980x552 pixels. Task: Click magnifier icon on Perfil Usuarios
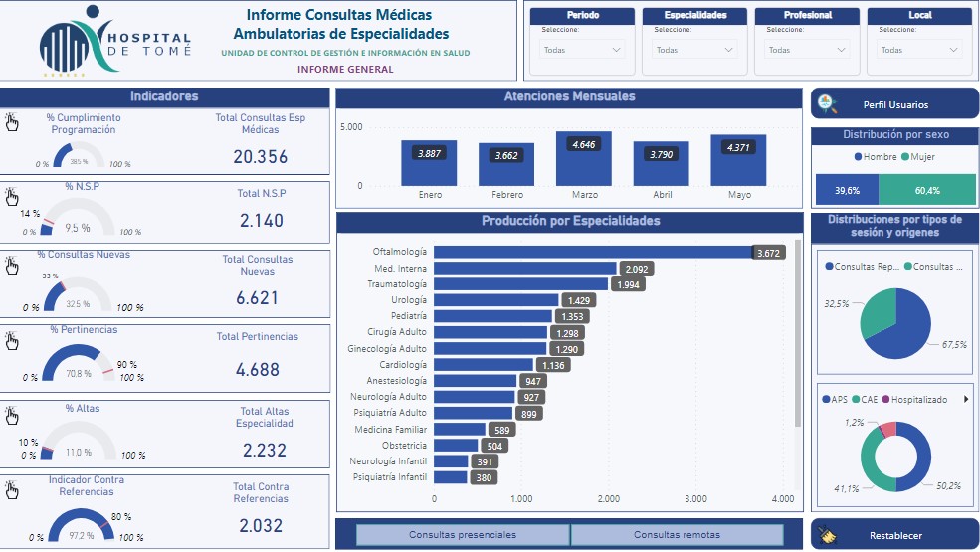click(x=828, y=104)
